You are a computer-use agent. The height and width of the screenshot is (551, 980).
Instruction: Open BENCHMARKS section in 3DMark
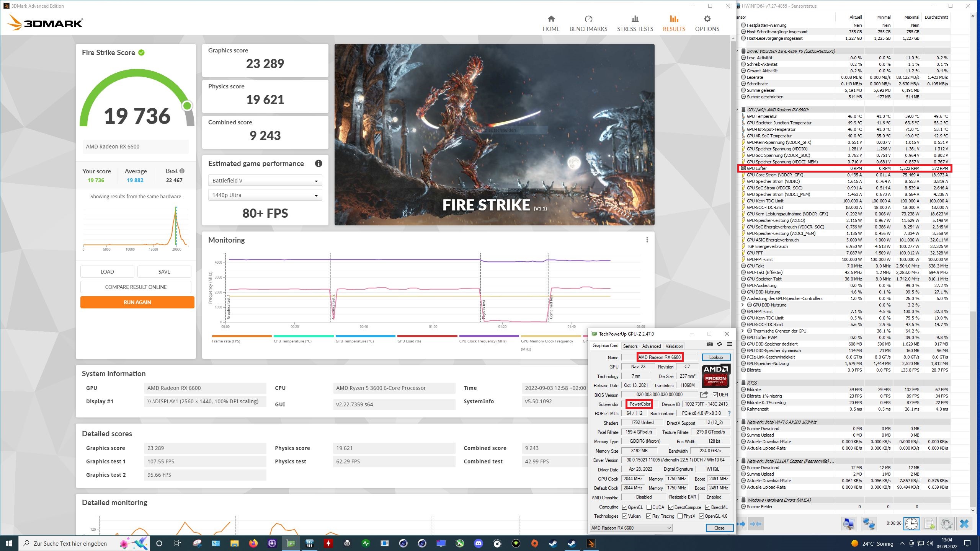click(588, 23)
